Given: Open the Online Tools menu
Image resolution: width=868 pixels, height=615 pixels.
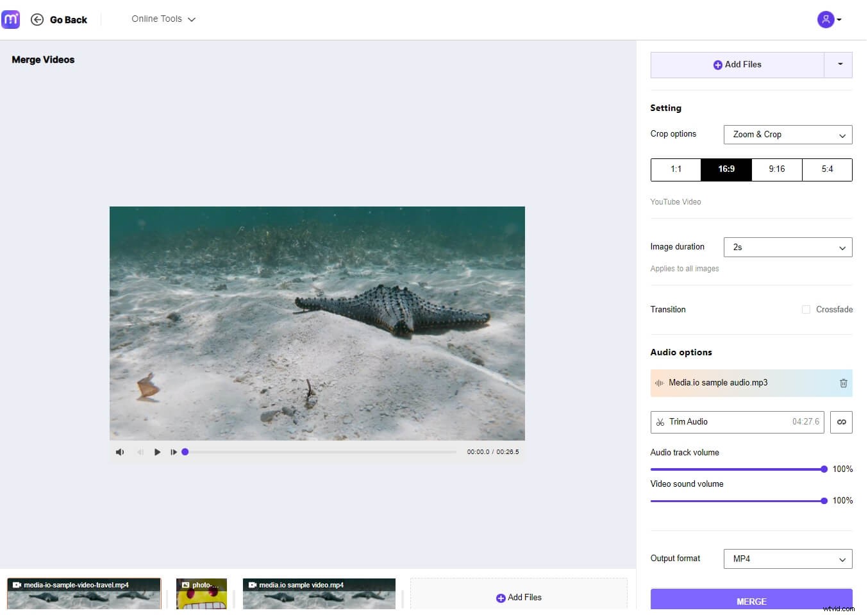Looking at the screenshot, I should click(163, 19).
